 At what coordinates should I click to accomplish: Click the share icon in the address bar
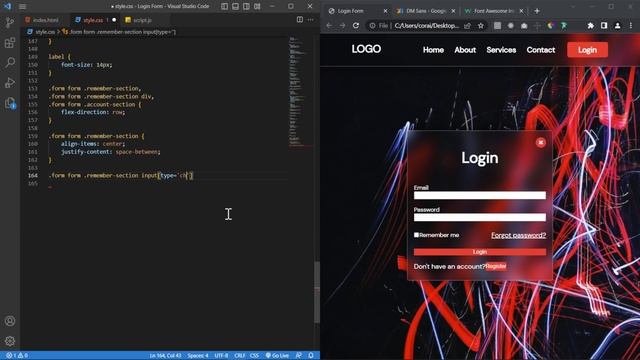[468, 26]
